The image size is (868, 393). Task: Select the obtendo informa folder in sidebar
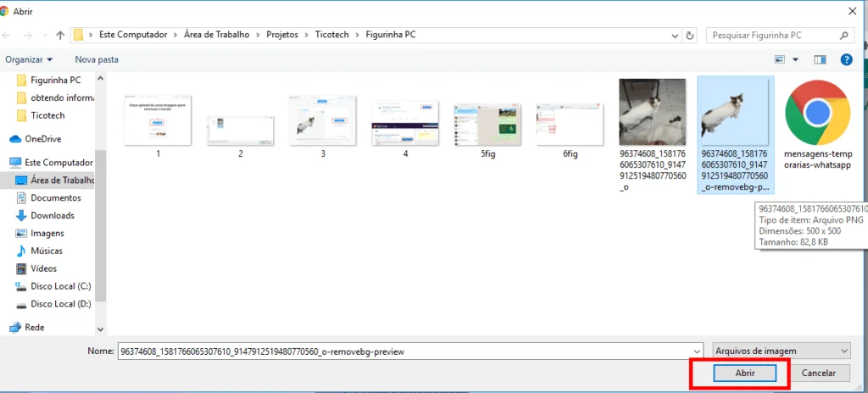(x=55, y=98)
